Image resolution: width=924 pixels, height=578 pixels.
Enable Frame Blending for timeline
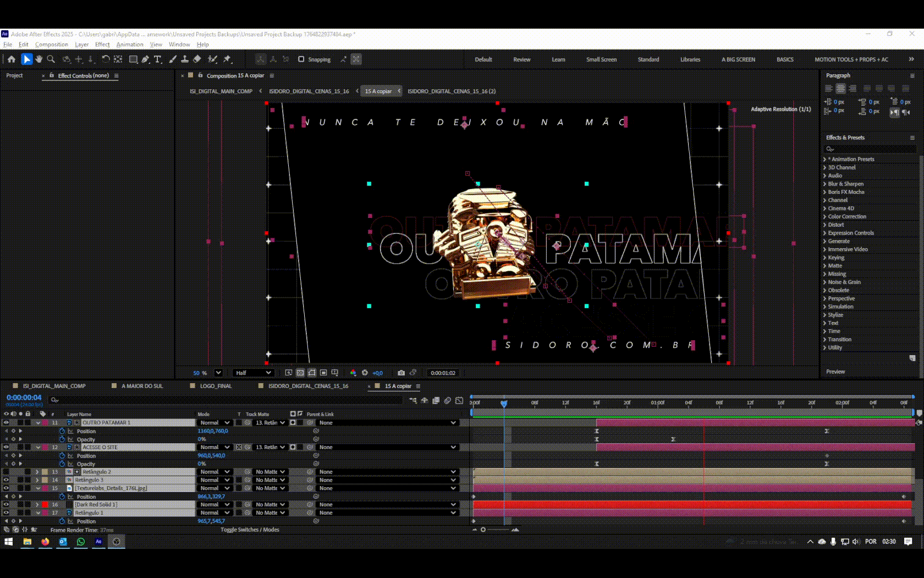point(436,400)
